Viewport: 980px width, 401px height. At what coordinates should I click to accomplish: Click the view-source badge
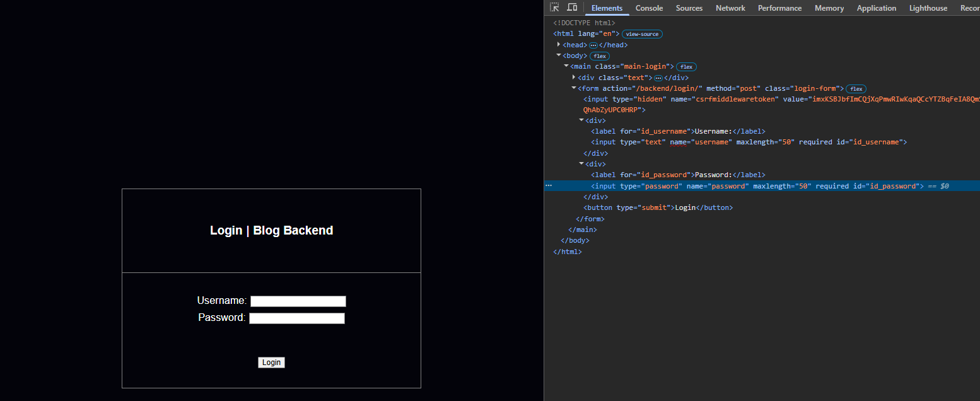pyautogui.click(x=642, y=34)
